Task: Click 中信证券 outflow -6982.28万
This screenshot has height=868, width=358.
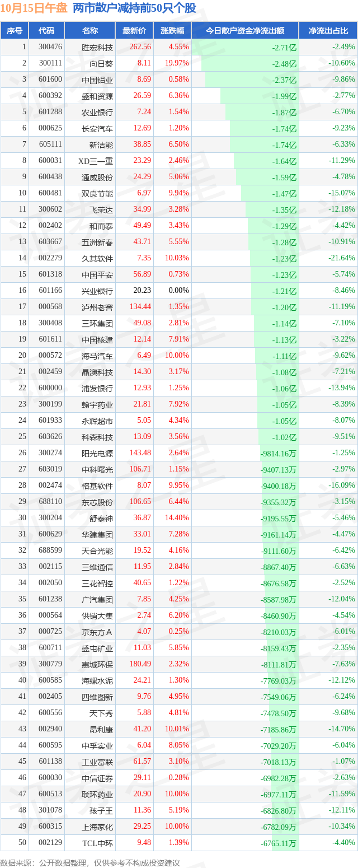Action: tap(278, 778)
